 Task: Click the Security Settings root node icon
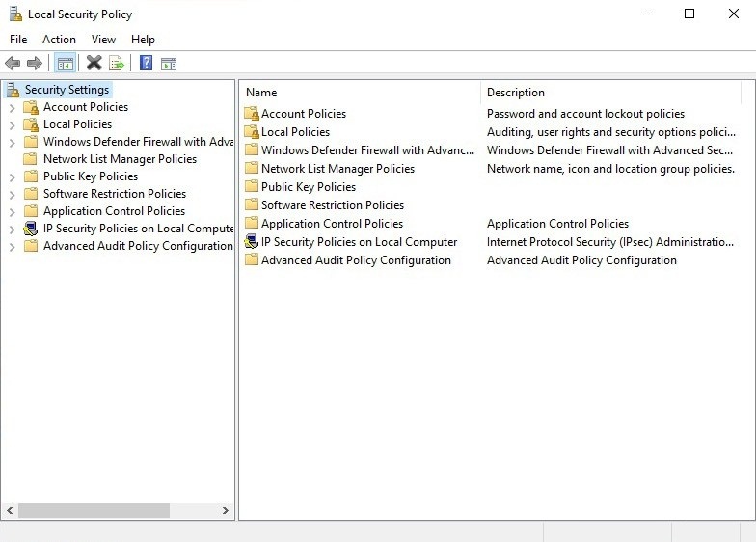tap(13, 90)
